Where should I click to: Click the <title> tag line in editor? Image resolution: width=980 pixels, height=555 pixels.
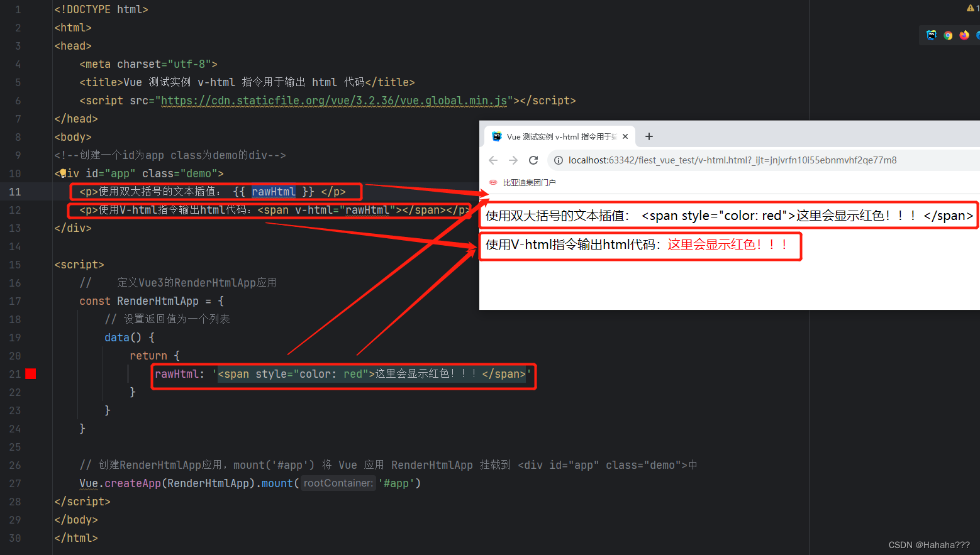point(247,82)
